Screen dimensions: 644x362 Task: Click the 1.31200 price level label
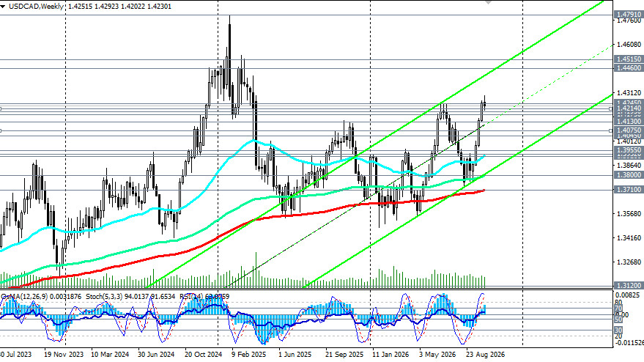[x=629, y=285]
